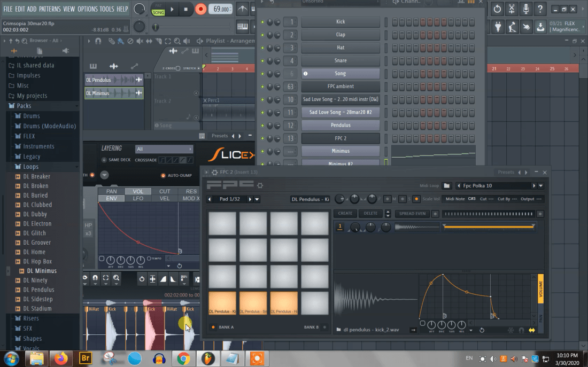Viewport: 588px width, 367px height.
Task: Select the mute tool in playlist toolbar
Action: (140, 41)
